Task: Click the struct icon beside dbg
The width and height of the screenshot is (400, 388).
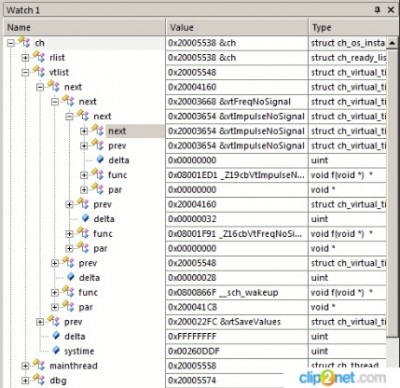Action: coord(39,380)
